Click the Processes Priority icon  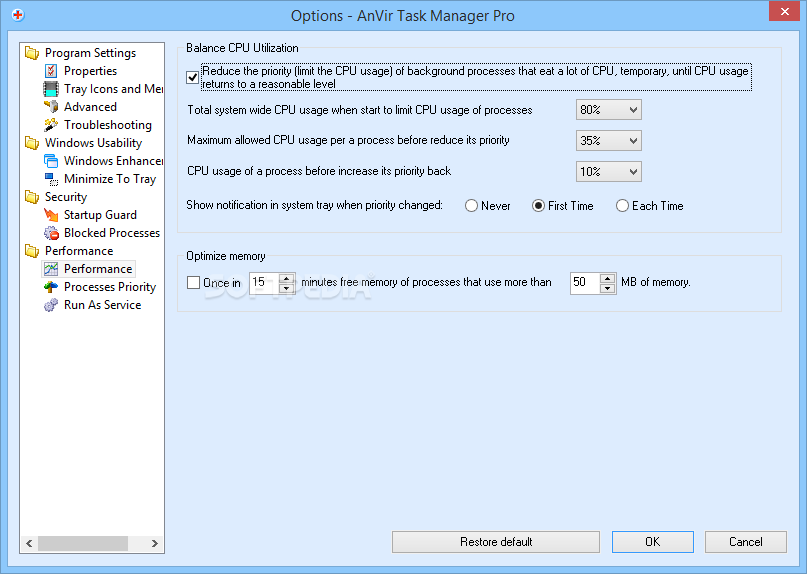51,287
